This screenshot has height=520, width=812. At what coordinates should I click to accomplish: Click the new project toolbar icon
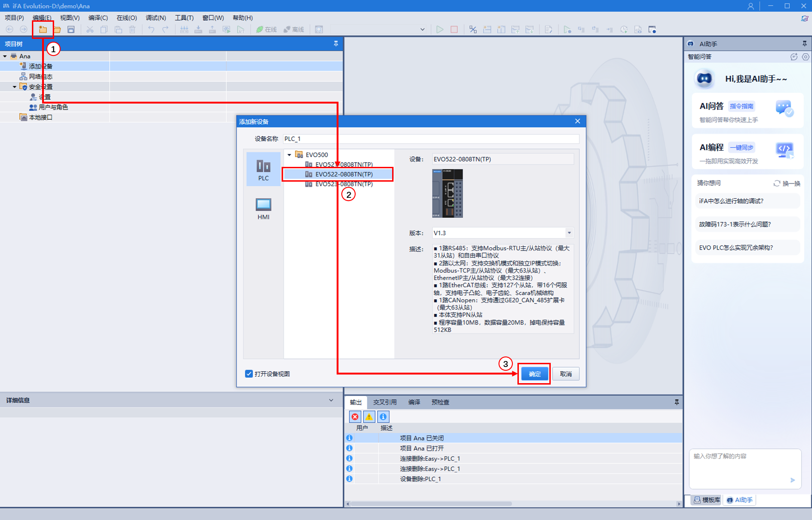[43, 30]
